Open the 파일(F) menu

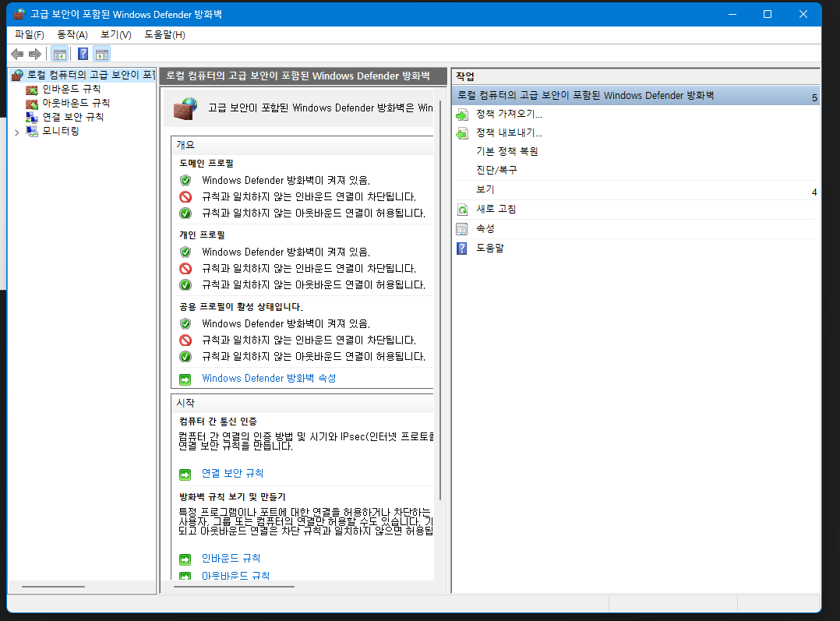click(x=30, y=35)
